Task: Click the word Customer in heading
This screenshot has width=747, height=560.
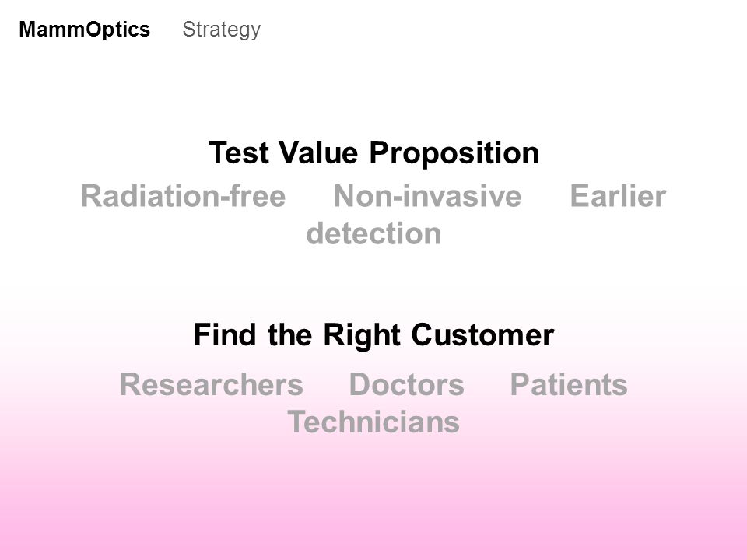Action: [x=482, y=334]
